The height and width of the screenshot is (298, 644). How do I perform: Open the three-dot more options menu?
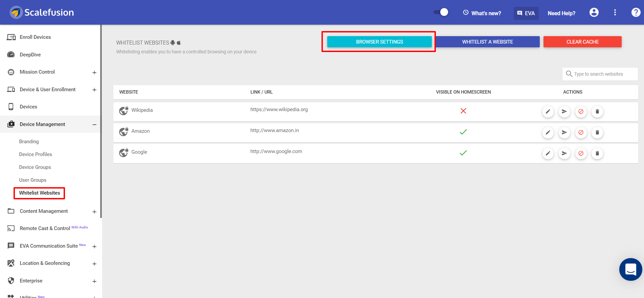coord(615,13)
